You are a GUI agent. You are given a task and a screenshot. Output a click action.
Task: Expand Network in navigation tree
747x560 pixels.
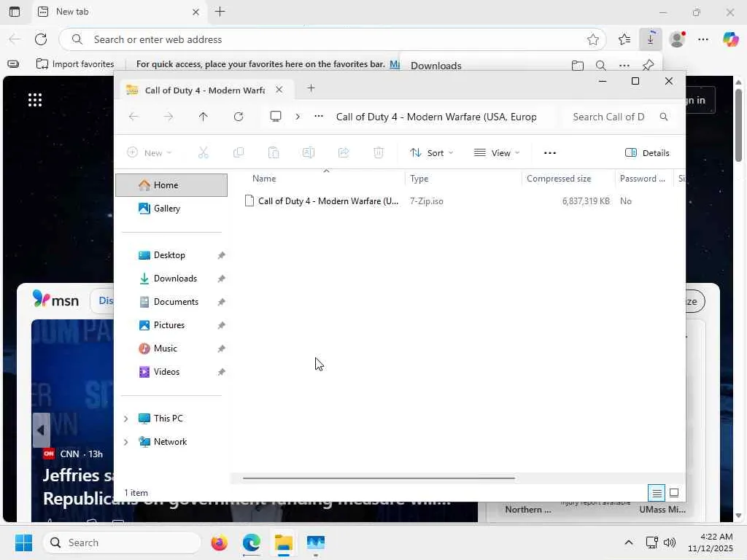125,442
